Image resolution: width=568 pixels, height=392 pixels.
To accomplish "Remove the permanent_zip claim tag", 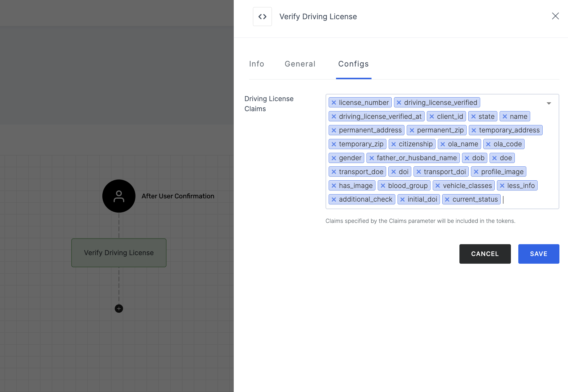I will (x=412, y=130).
